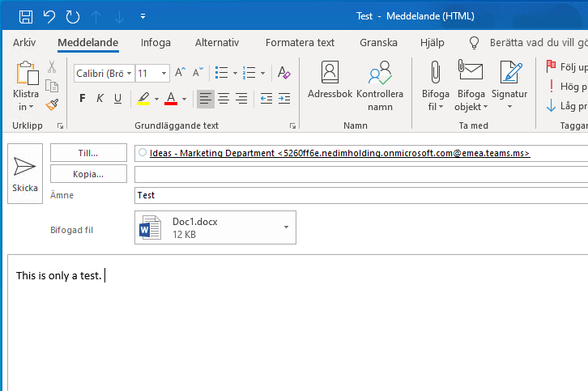This screenshot has width=588, height=391.
Task: Click the Skicka send button
Action: click(25, 173)
